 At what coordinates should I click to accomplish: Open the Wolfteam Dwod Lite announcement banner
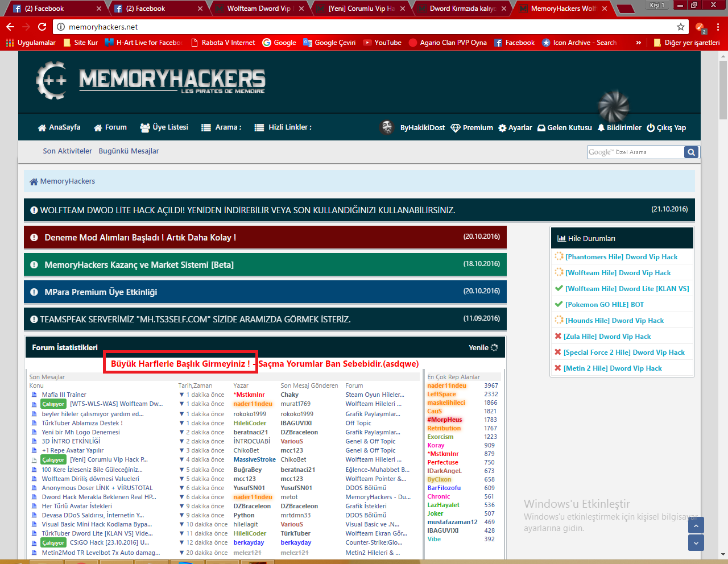pyautogui.click(x=359, y=210)
